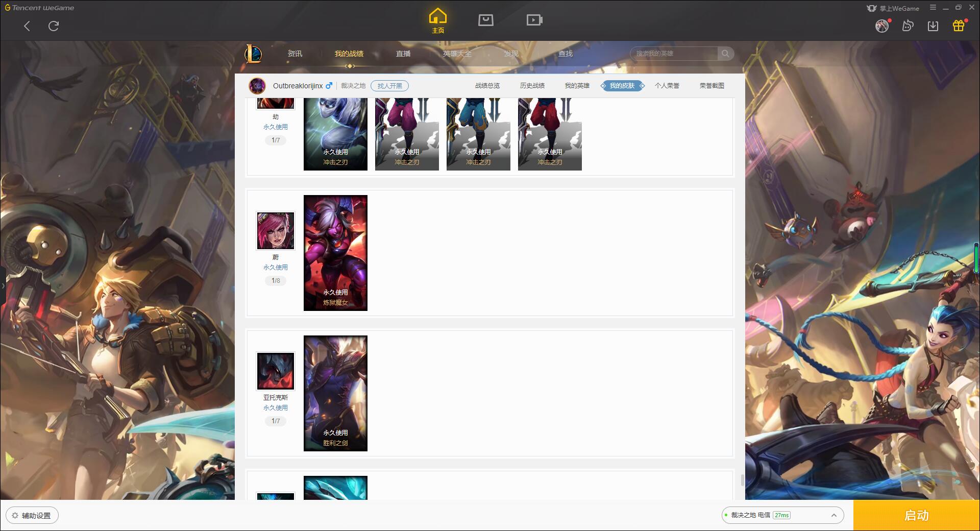Open the 炼狱魔女 skin card
Viewport: 980px width, 531px height.
(x=335, y=253)
